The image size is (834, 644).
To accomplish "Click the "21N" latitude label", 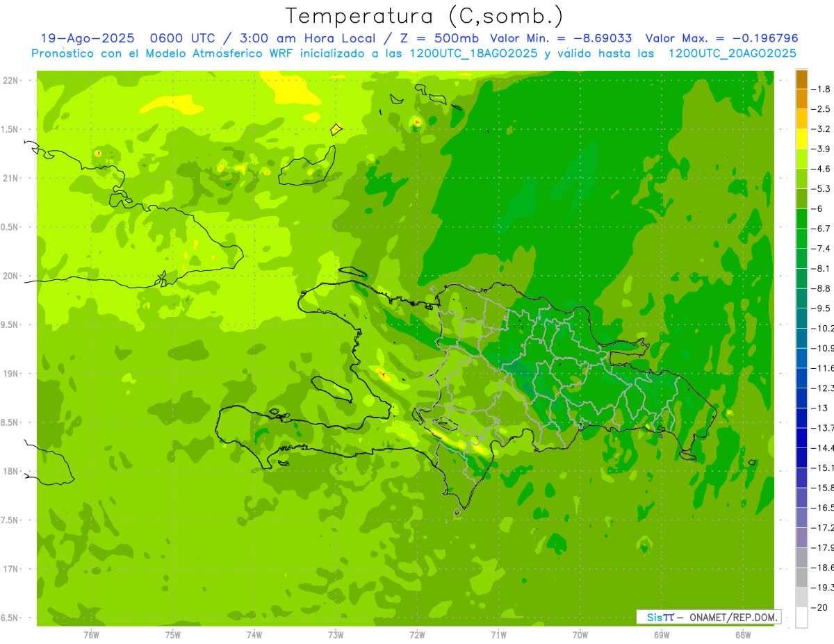I will click(x=10, y=178).
